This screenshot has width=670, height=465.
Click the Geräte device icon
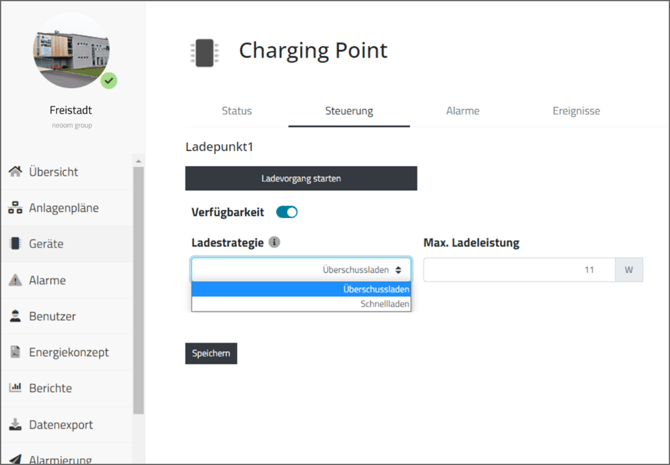pyautogui.click(x=15, y=244)
